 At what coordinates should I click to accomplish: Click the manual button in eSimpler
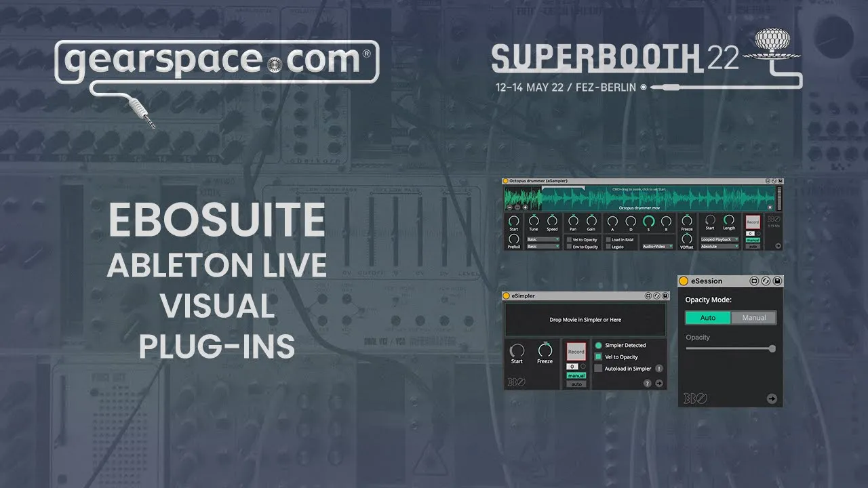(x=576, y=375)
